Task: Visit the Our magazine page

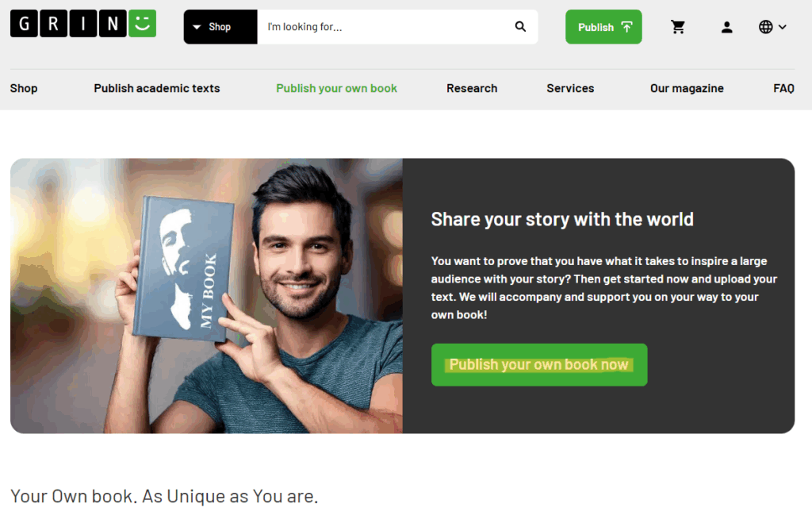Action: pos(687,88)
